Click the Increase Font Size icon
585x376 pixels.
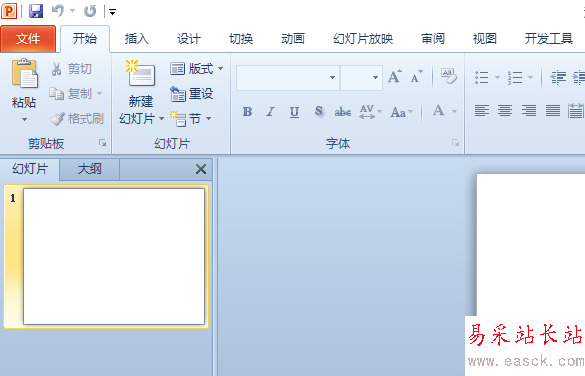[x=395, y=77]
